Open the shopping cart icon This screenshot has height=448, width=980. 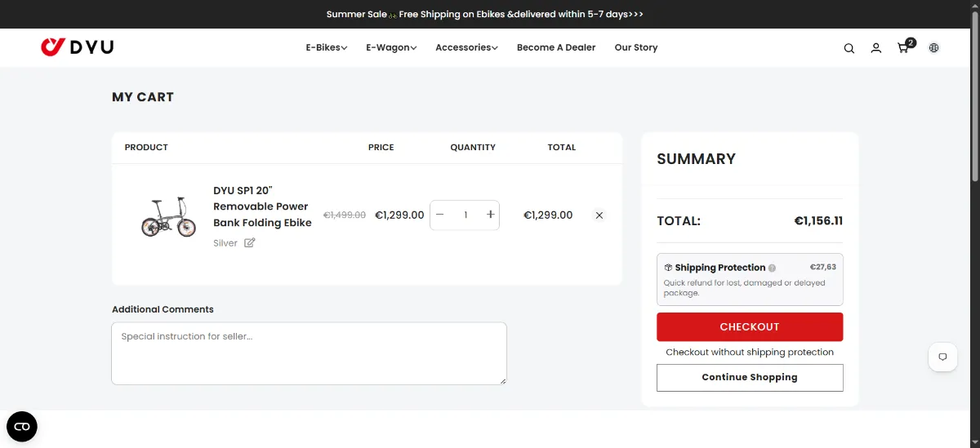pos(903,48)
